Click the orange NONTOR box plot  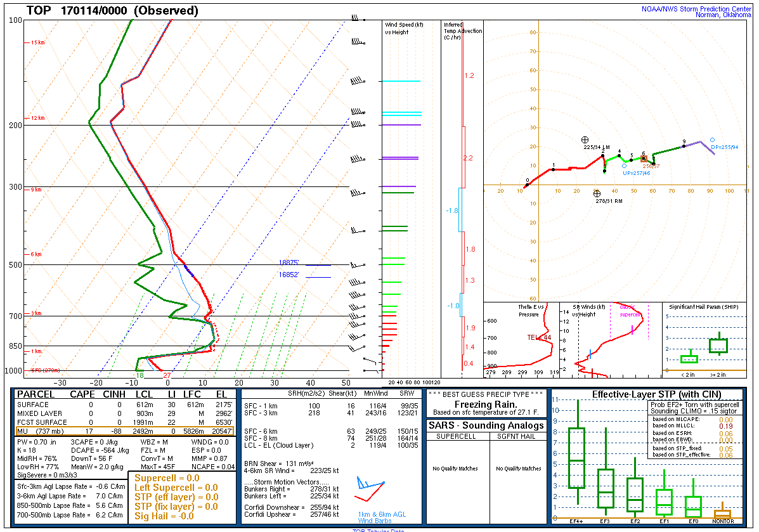click(723, 512)
